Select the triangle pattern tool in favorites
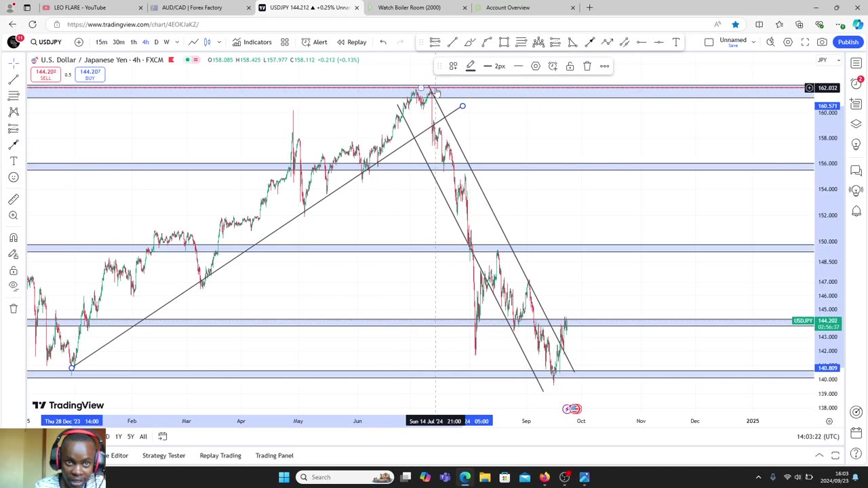This screenshot has height=488, width=868. (x=572, y=42)
